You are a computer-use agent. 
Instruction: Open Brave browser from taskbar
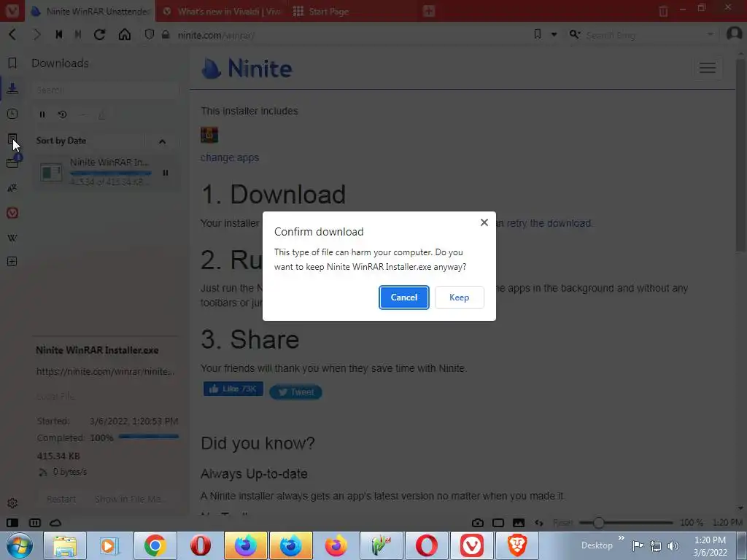[517, 545]
